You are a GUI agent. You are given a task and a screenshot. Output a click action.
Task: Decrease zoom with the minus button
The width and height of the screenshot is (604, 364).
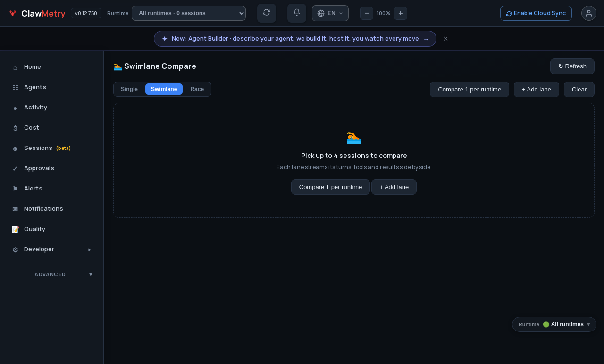[367, 13]
